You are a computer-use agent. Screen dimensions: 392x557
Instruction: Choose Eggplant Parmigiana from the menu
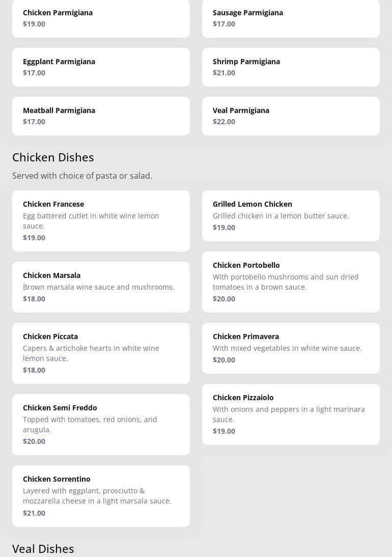(x=101, y=67)
